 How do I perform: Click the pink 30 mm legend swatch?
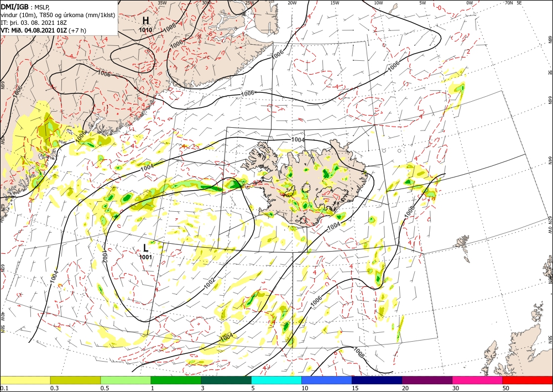(x=478, y=380)
